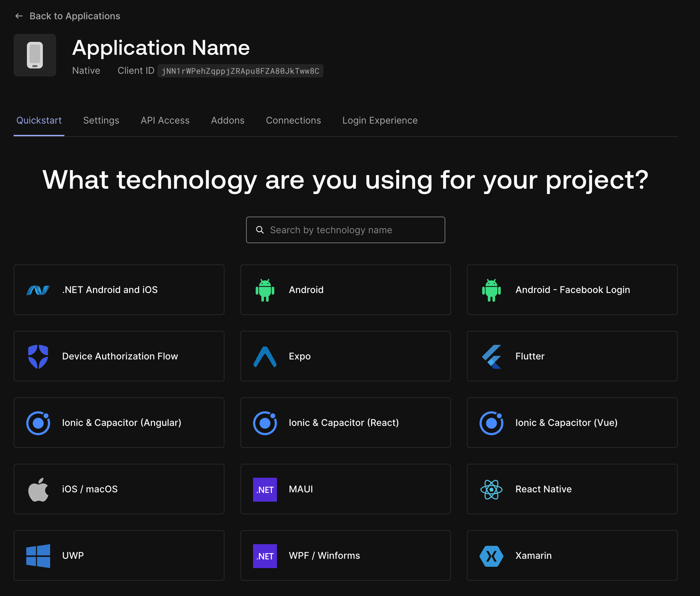
Task: Switch to the Quickstart tab
Action: [x=39, y=120]
